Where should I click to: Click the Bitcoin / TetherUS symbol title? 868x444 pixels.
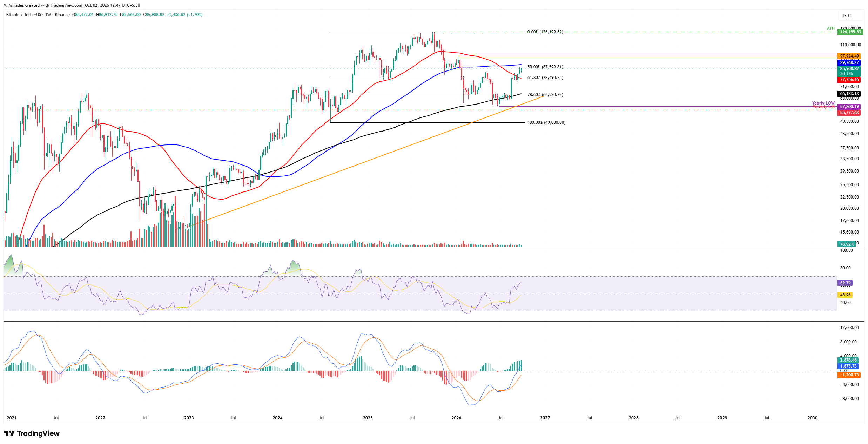[23, 15]
